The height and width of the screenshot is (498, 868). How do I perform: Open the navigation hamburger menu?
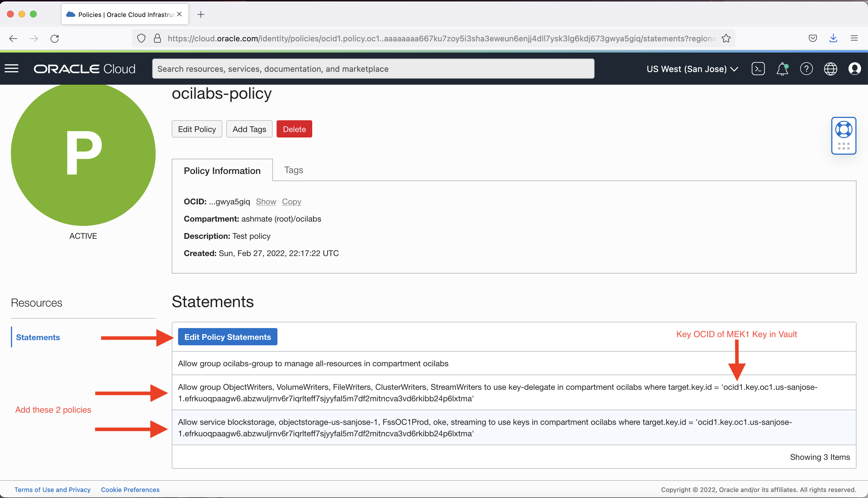(12, 68)
